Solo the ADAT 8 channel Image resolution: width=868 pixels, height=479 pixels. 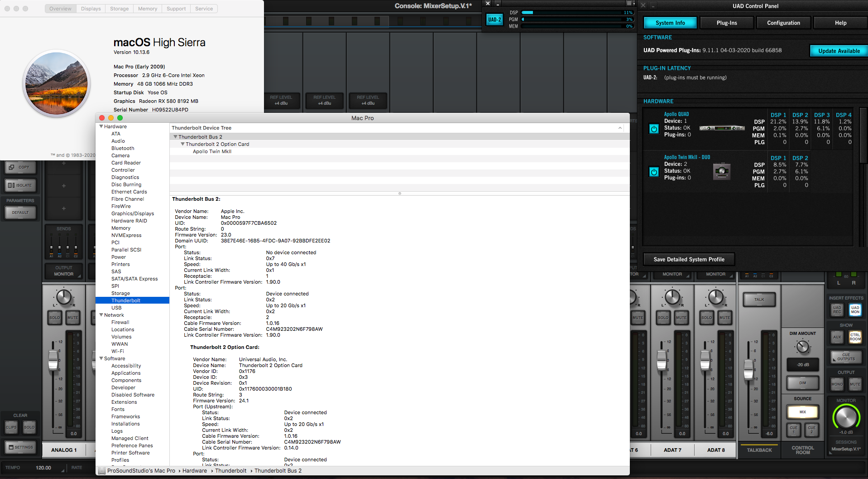706,318
